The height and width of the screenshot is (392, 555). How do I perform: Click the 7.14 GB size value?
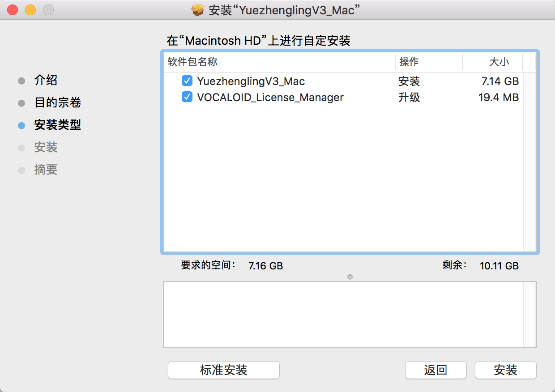tap(500, 81)
